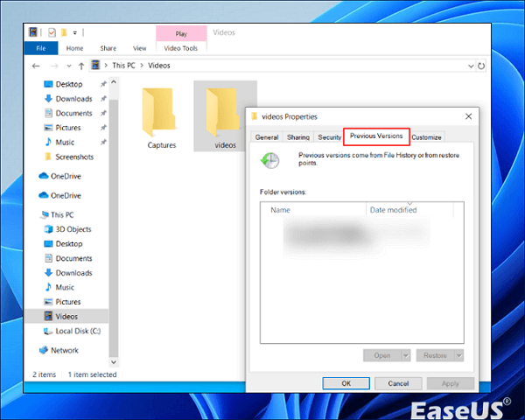
Task: Click the Apply button
Action: pos(451,383)
